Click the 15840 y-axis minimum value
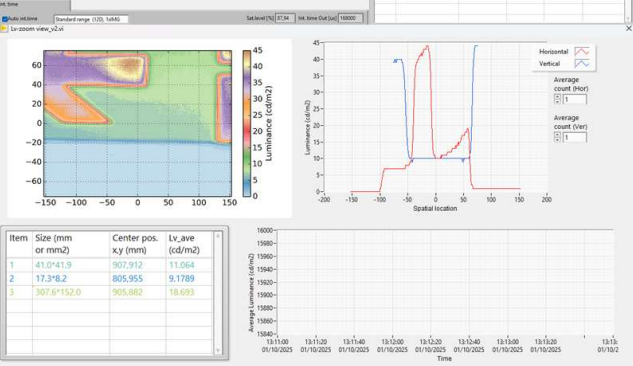Viewport: 633px width, 366px height. point(265,334)
